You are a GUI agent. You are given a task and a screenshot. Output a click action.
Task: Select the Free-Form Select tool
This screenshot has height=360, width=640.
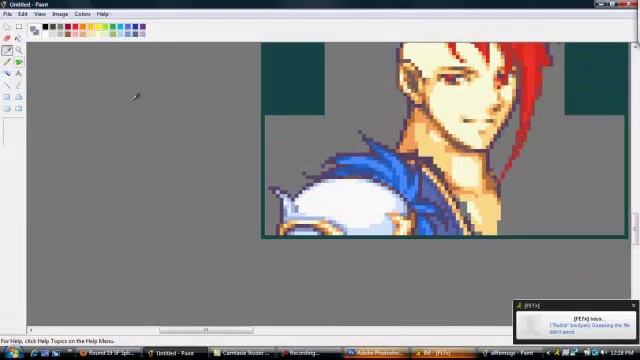pyautogui.click(x=7, y=27)
